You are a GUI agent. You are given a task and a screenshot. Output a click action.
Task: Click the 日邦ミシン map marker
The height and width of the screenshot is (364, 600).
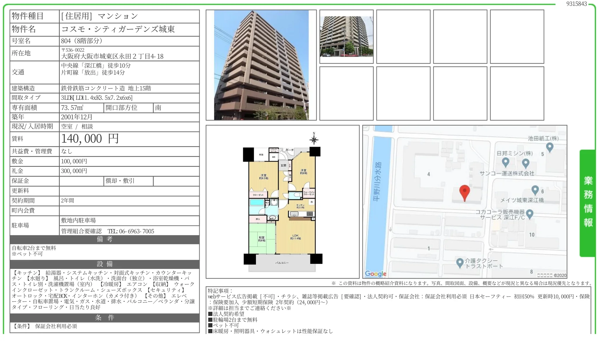(505, 162)
